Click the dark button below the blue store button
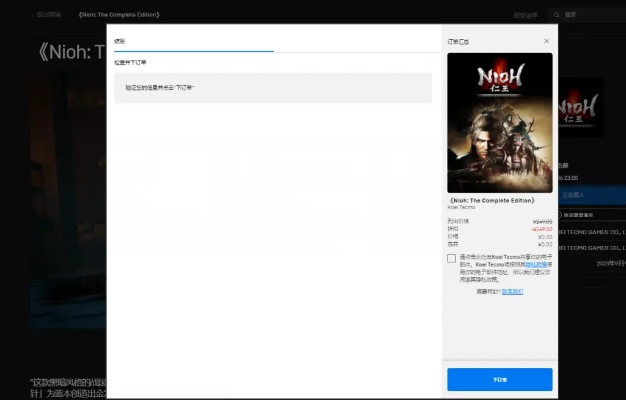Image resolution: width=626 pixels, height=400 pixels. (591, 214)
